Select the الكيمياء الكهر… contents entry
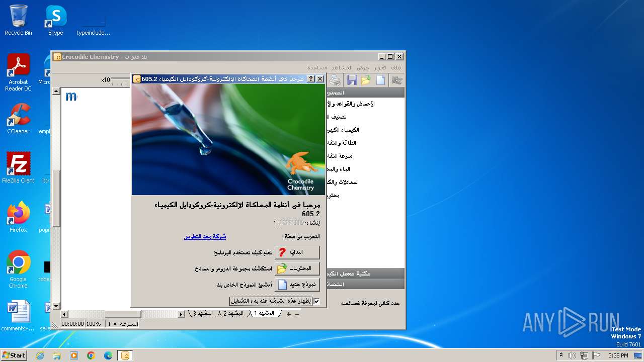The image size is (644, 362). [x=343, y=130]
